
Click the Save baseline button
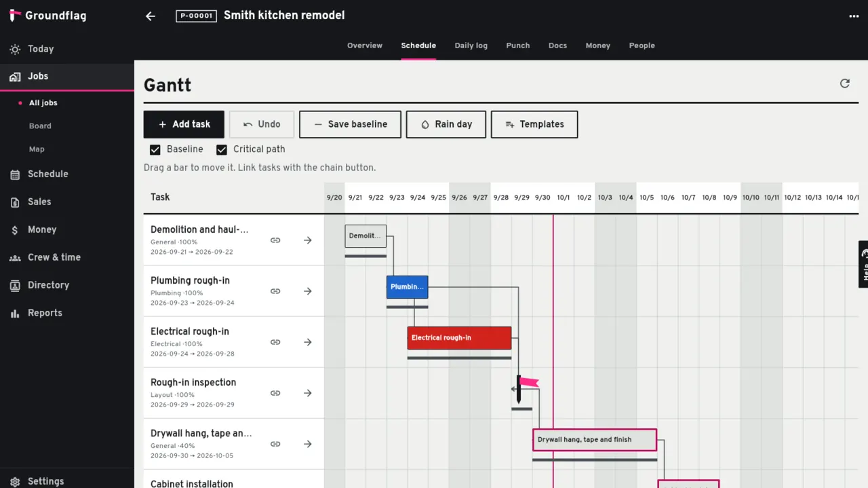pyautogui.click(x=350, y=124)
